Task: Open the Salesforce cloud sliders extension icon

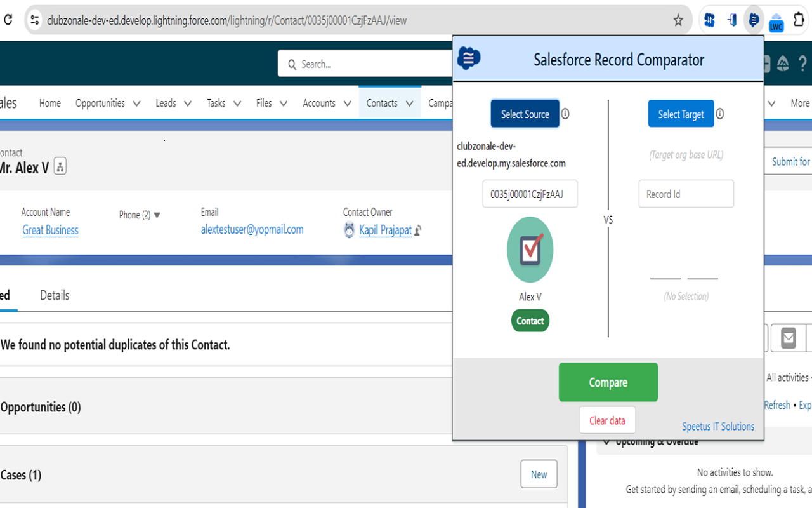Action: coord(709,20)
